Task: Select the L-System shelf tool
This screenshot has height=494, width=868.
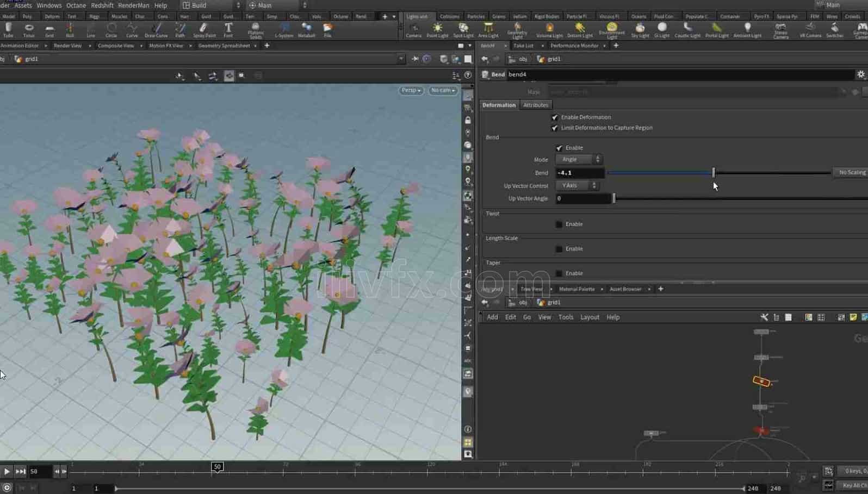Action: point(284,30)
